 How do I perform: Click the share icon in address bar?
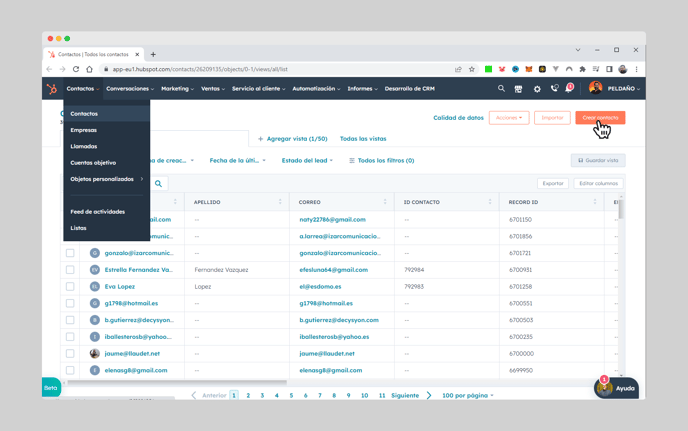tap(458, 69)
